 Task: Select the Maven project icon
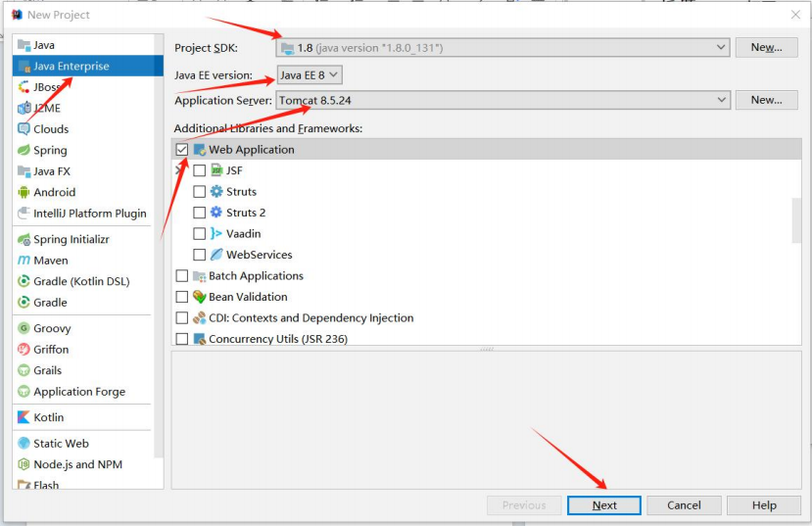tap(24, 261)
